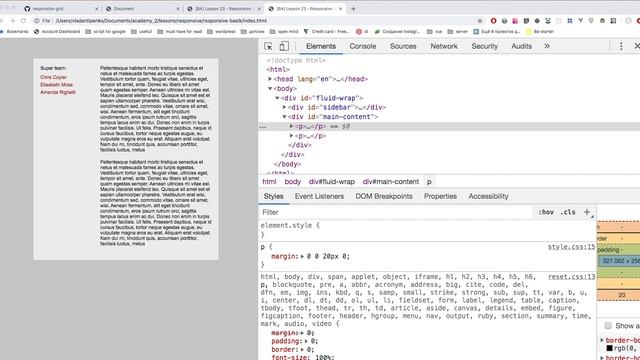Open the Console panel tab
This screenshot has height=360, width=640.
tap(362, 46)
